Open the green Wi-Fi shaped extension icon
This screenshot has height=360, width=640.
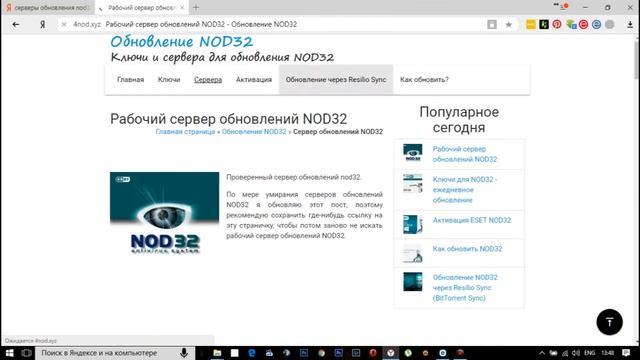[x=571, y=24]
